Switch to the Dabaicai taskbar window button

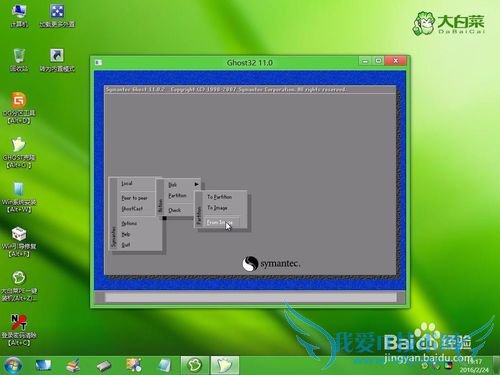point(195,365)
